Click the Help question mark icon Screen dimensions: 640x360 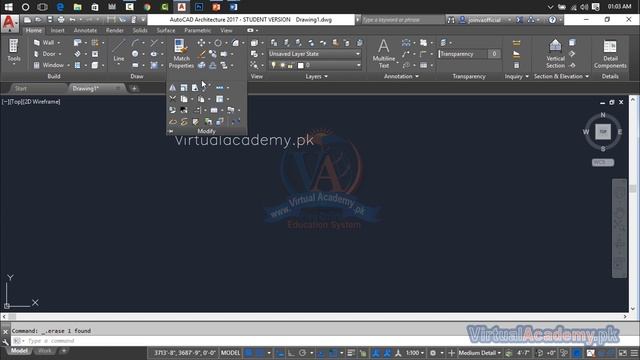click(x=552, y=20)
